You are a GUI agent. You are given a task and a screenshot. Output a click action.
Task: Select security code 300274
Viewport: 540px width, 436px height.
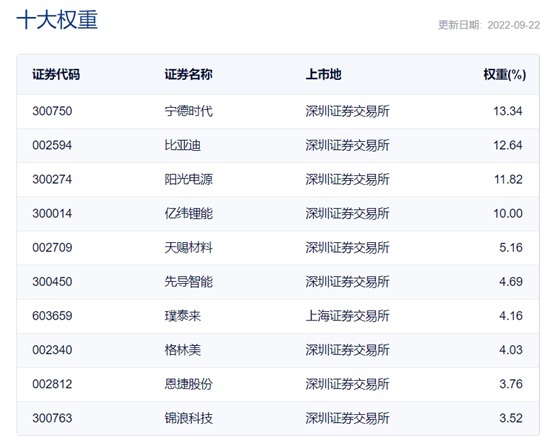coord(52,179)
